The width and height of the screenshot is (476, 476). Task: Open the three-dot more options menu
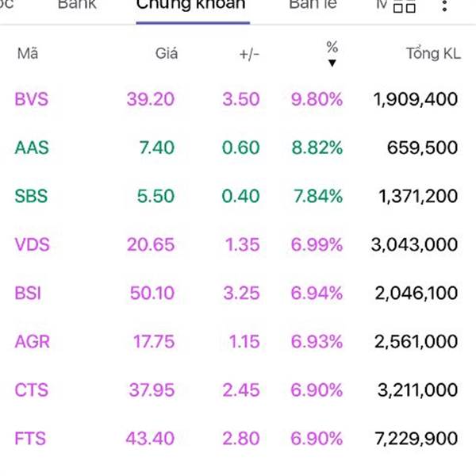(x=444, y=6)
